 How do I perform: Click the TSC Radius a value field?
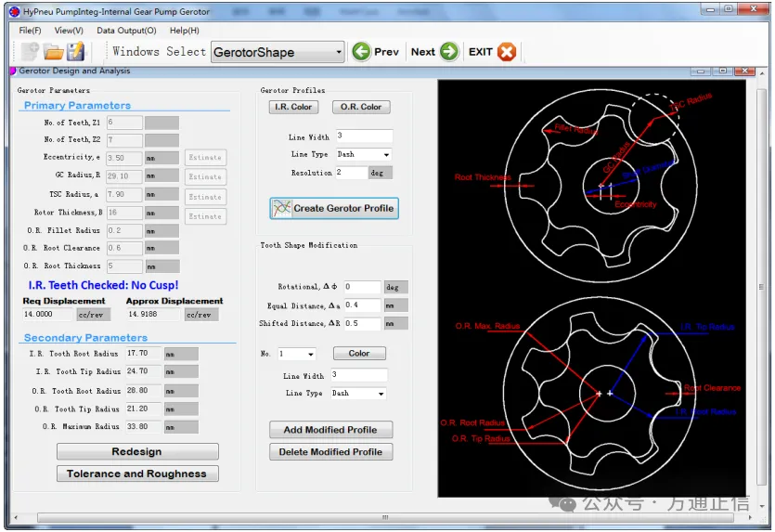[124, 194]
